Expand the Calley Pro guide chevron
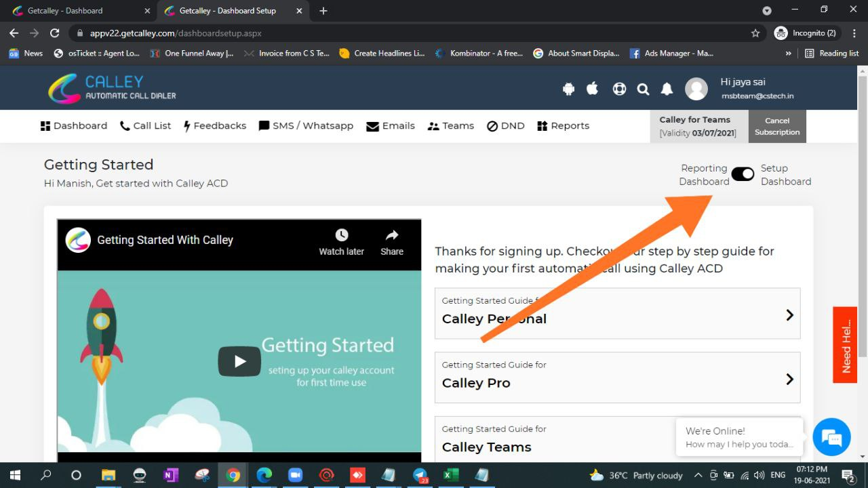The width and height of the screenshot is (868, 488). click(x=789, y=379)
